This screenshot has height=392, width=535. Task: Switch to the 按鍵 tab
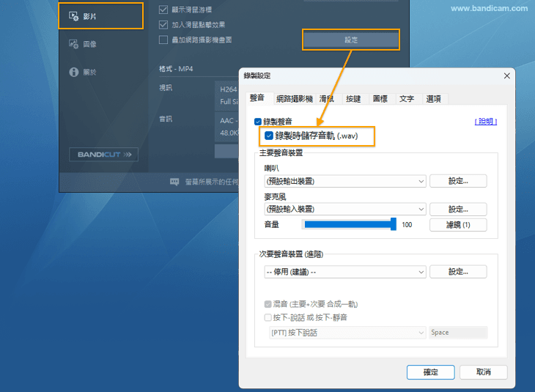click(353, 99)
